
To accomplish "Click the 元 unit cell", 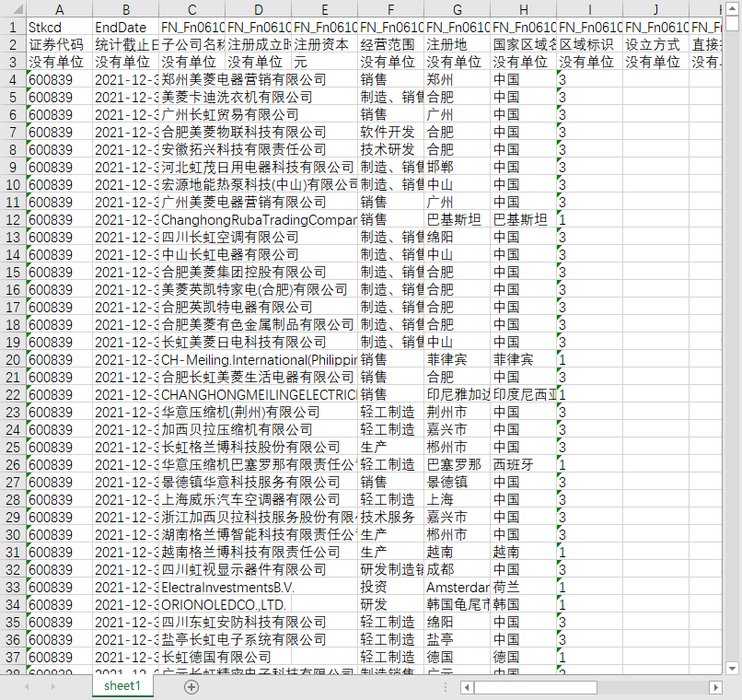I will pyautogui.click(x=325, y=62).
